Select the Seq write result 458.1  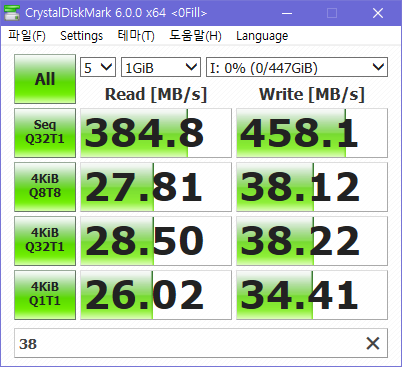tap(312, 133)
